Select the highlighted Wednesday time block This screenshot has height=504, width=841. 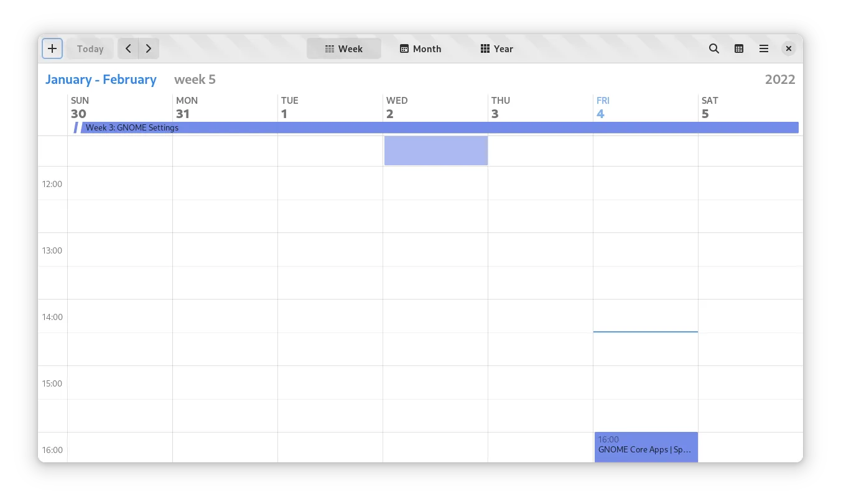click(x=435, y=150)
